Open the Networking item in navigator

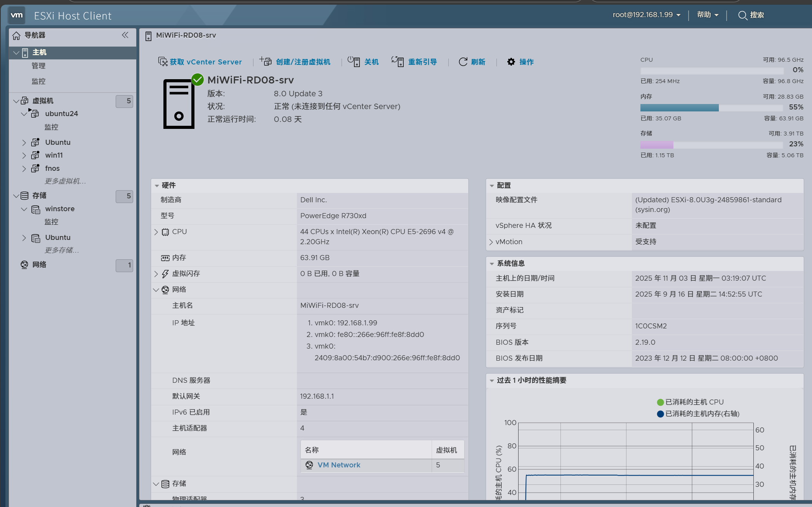click(39, 265)
